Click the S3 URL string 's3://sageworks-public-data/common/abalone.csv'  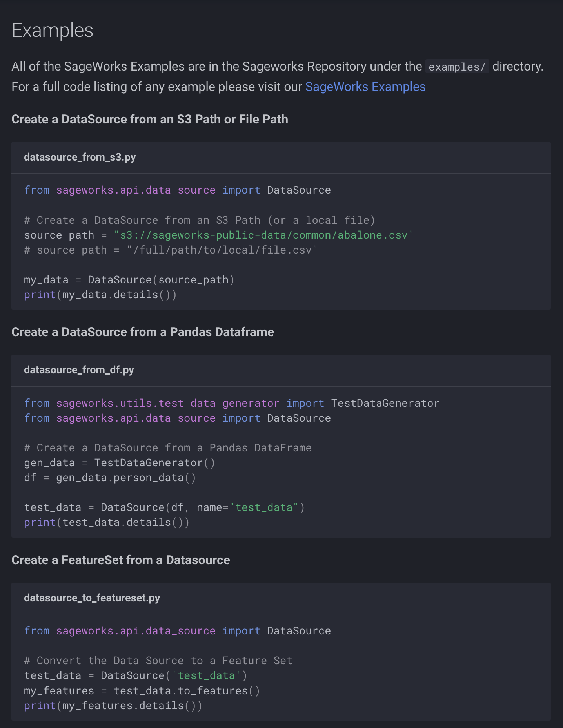pyautogui.click(x=264, y=235)
